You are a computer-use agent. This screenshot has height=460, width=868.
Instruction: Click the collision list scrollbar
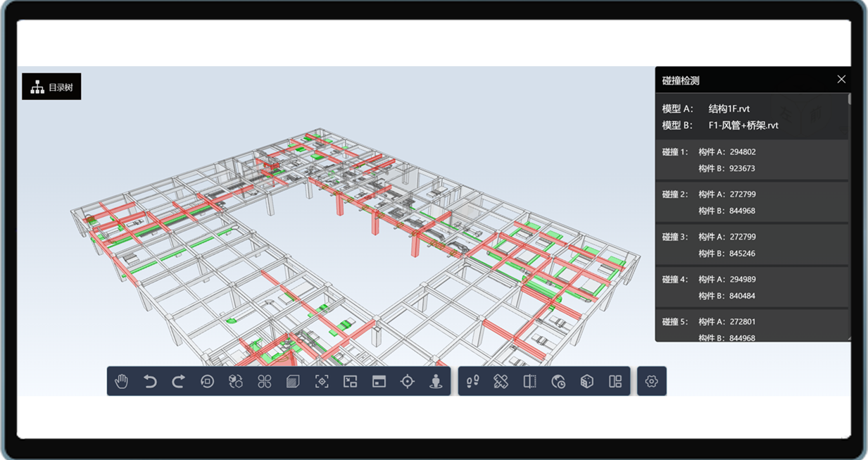coord(850,99)
